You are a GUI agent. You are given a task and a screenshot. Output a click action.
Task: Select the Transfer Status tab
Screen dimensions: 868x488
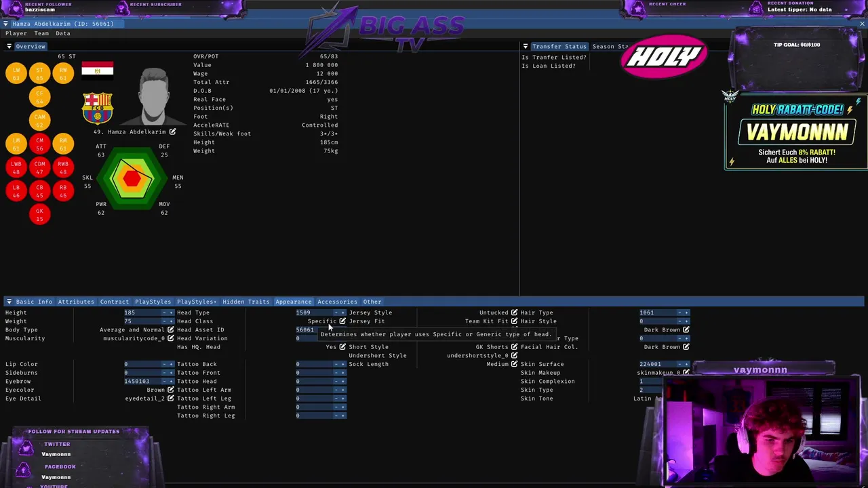click(x=559, y=47)
